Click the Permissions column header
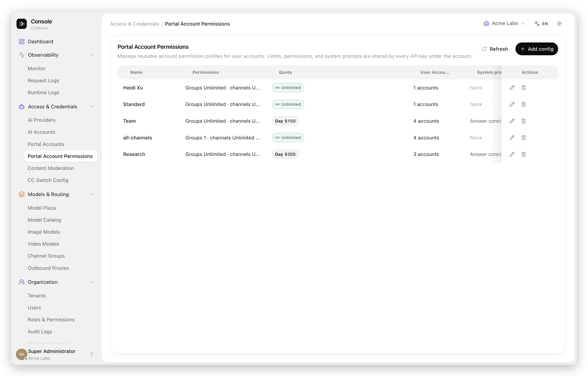 (x=206, y=72)
